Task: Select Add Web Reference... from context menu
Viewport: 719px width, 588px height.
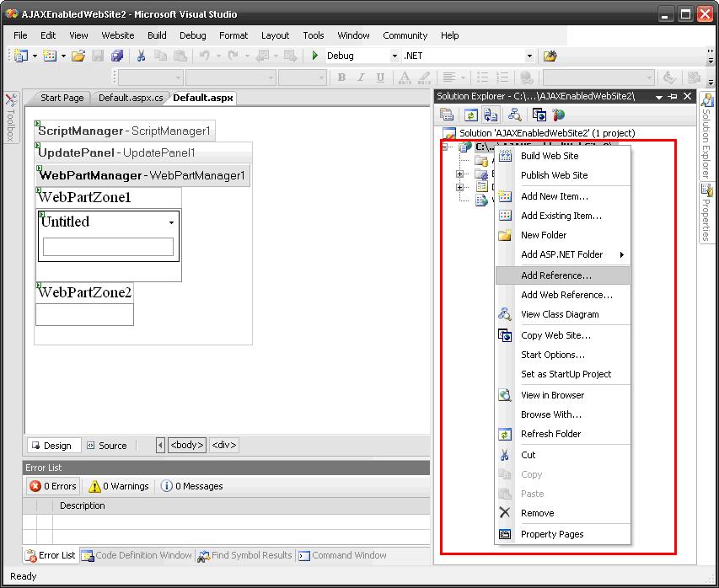Action: 562,295
